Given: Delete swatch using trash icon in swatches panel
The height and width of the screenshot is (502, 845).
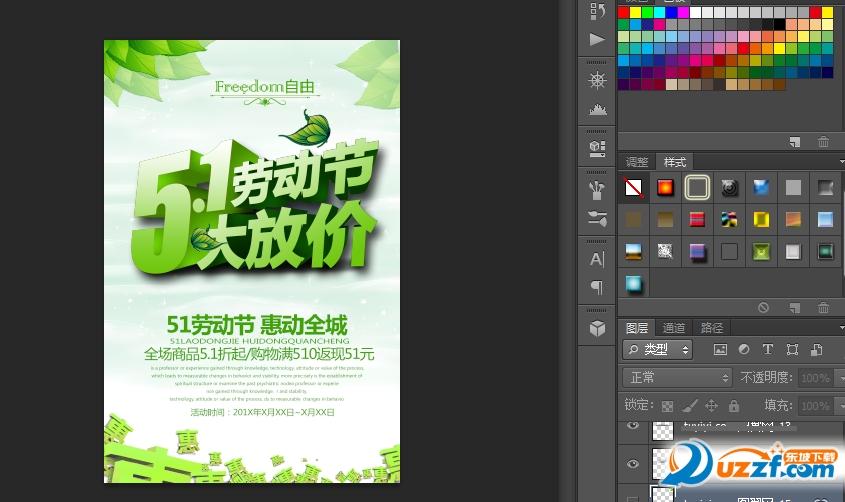Looking at the screenshot, I should (x=823, y=142).
